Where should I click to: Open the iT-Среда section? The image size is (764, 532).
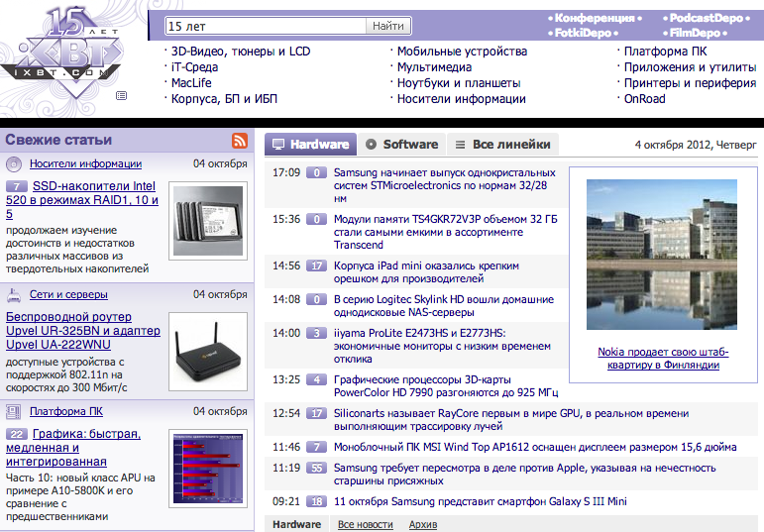(x=194, y=67)
